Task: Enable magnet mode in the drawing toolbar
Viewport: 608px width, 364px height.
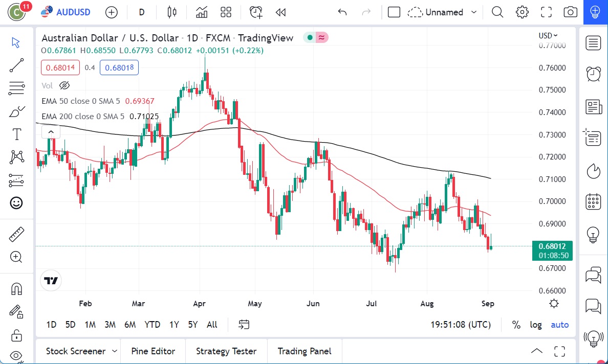Action: coord(16,288)
